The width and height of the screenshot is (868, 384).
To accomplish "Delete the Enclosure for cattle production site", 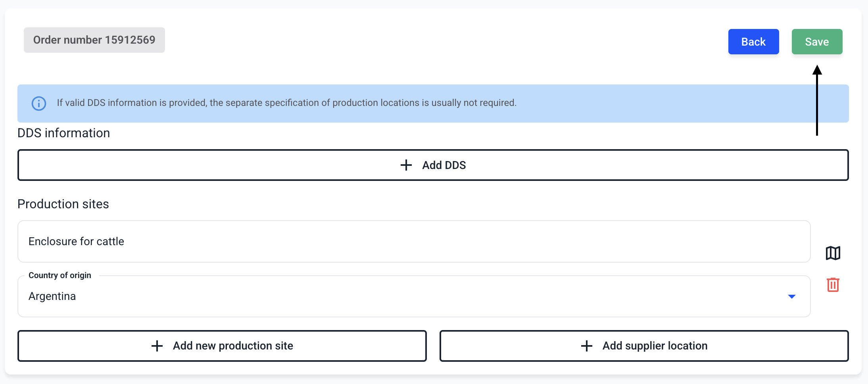I will pyautogui.click(x=833, y=285).
